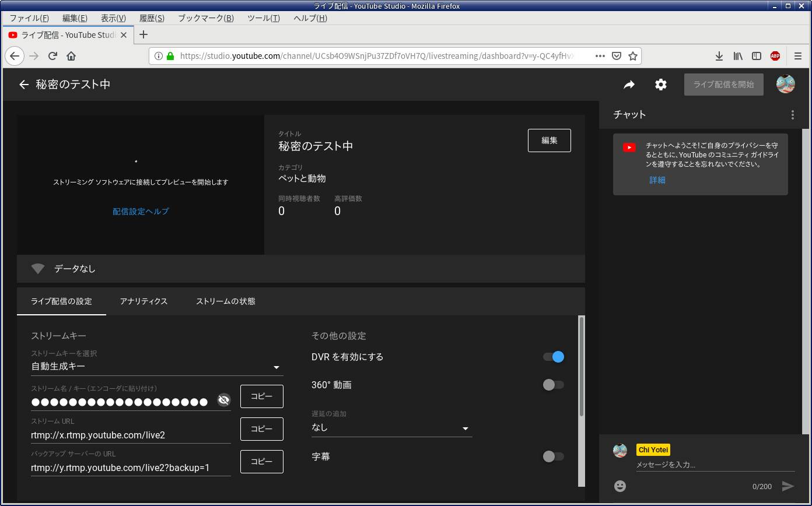Click the ペットと動物 category text
This screenshot has height=506, width=812.
(x=302, y=178)
